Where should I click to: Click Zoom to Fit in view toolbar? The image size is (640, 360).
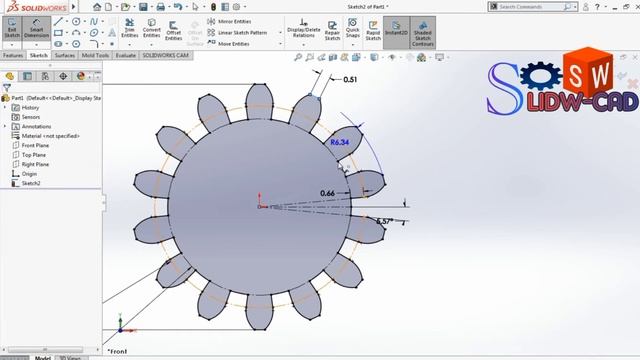coord(298,58)
